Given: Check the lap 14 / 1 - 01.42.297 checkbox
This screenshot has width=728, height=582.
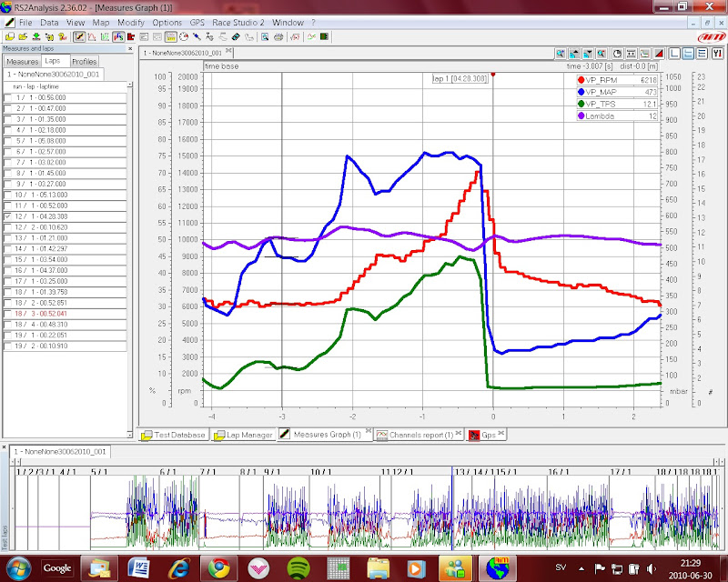Looking at the screenshot, I should pyautogui.click(x=8, y=249).
